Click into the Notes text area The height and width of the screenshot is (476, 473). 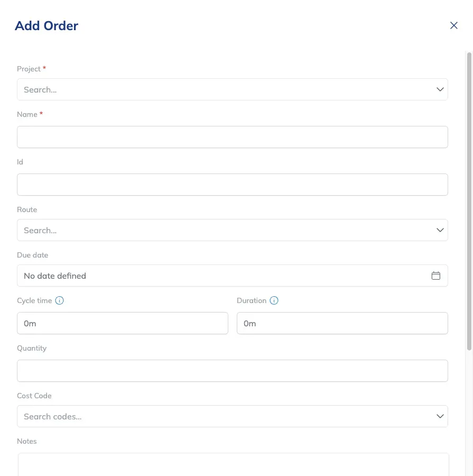point(233,464)
